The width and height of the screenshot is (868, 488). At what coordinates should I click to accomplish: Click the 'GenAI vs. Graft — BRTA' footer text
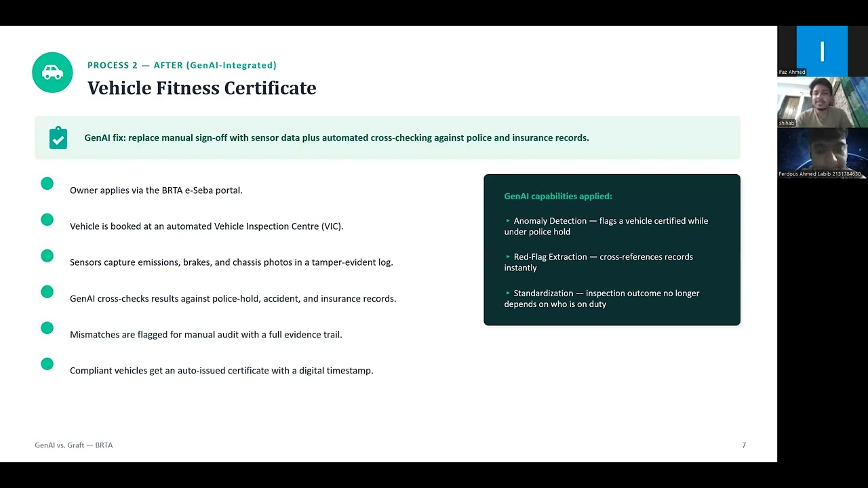click(x=74, y=445)
